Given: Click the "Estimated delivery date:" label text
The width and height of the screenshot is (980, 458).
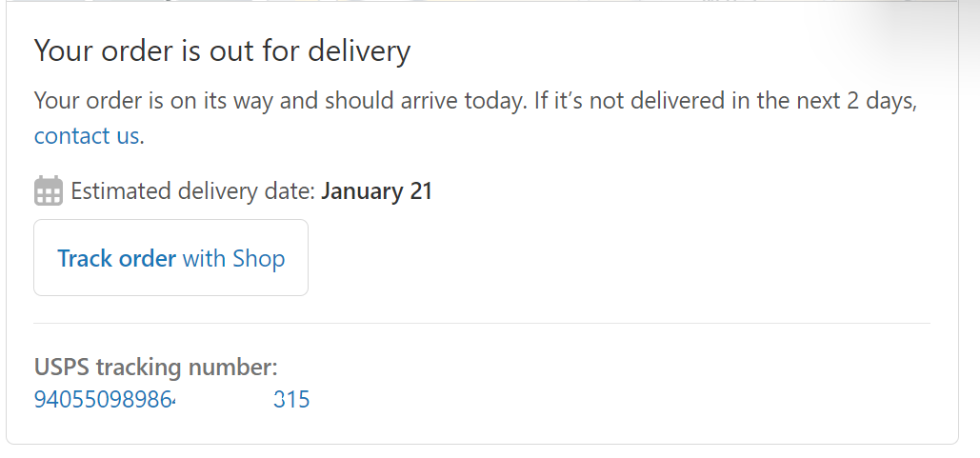Looking at the screenshot, I should 192,190.
